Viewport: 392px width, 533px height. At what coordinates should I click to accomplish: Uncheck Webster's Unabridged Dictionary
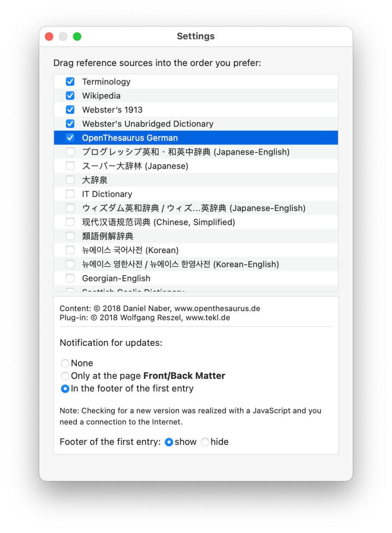[x=70, y=124]
